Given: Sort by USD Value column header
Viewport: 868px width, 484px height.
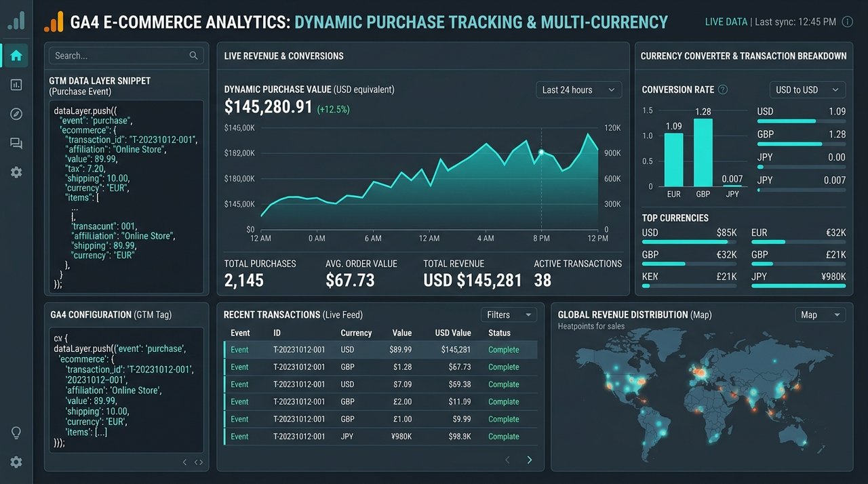Looking at the screenshot, I should click(452, 333).
